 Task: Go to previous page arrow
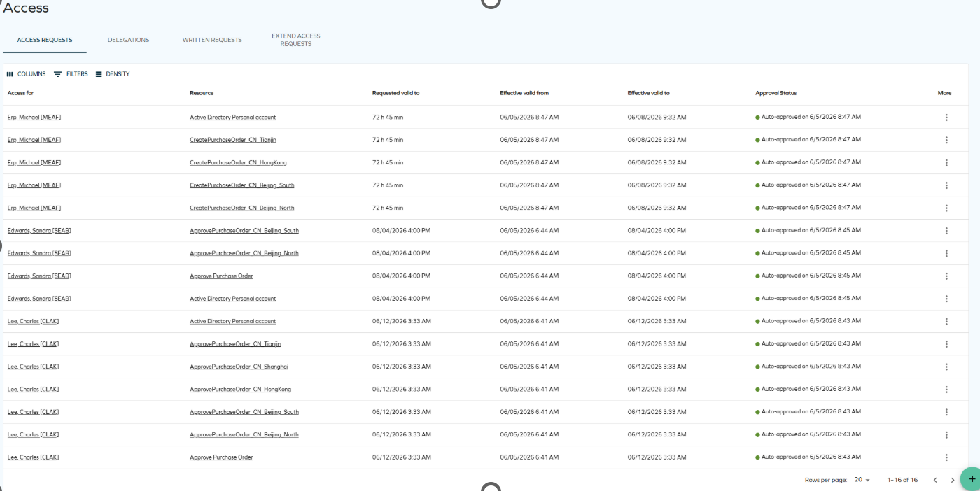pos(934,480)
